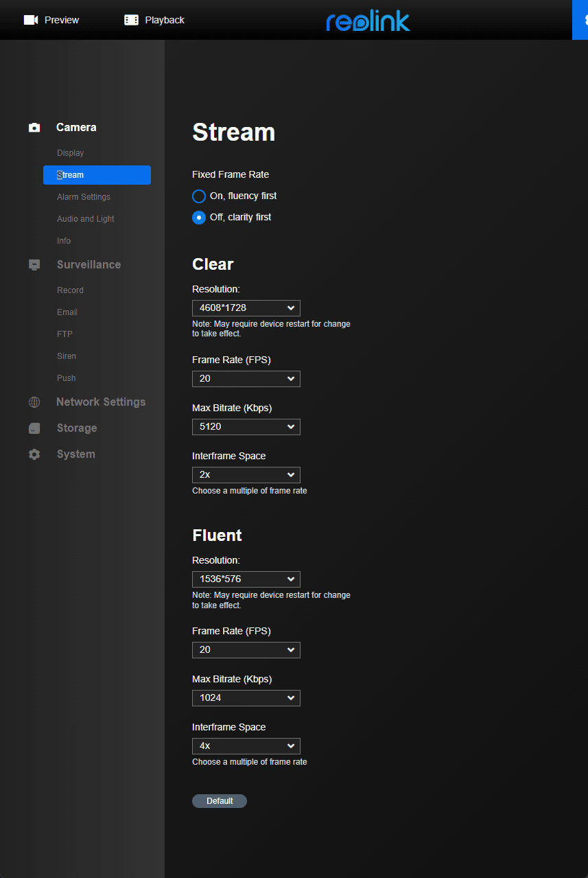Image resolution: width=588 pixels, height=878 pixels.
Task: Open Clear Max Bitrate dropdown showing 5120
Action: coord(246,427)
